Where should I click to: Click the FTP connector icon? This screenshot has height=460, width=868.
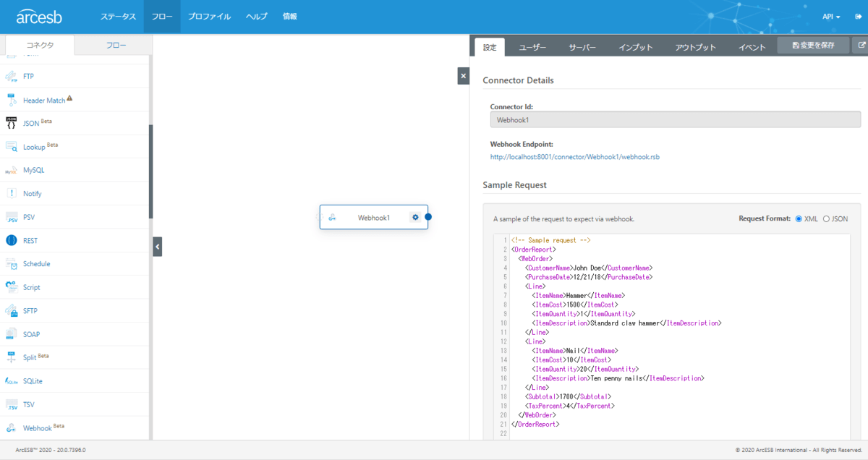click(x=12, y=77)
